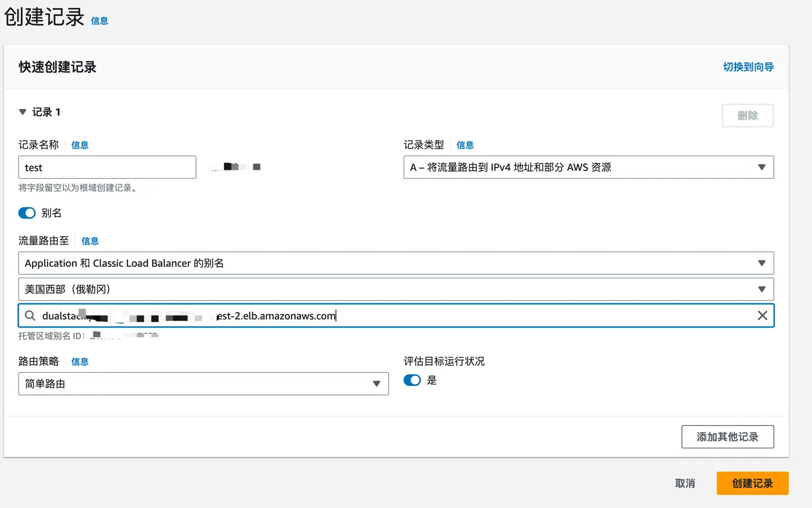This screenshot has height=508, width=812.
Task: Open 信息 link next to 路由策略
Action: coord(79,362)
